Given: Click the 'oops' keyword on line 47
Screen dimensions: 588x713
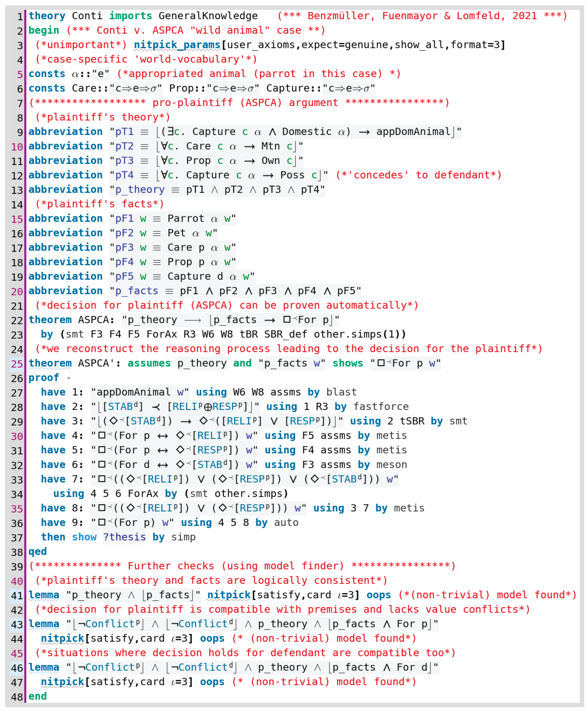Looking at the screenshot, I should coord(212,682).
